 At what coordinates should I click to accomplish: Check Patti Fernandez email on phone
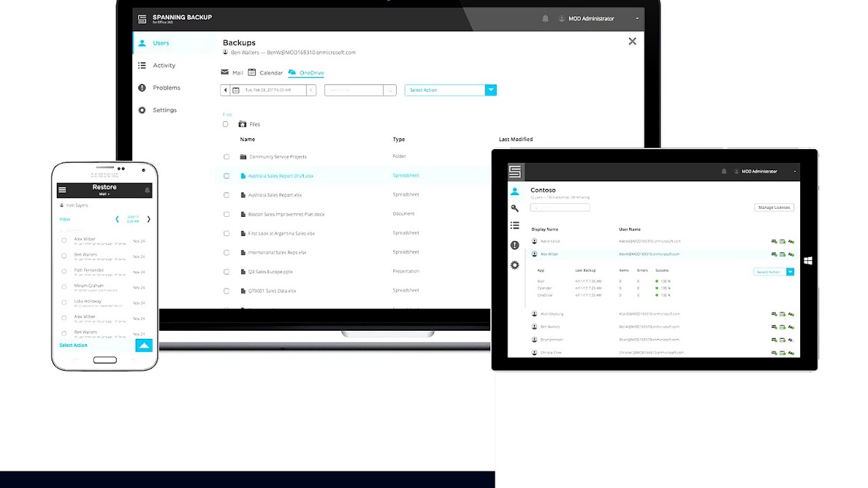[x=64, y=271]
